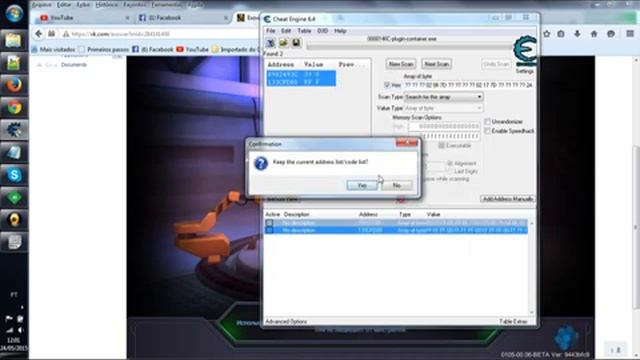Open Cheat Engine File menu
640x360 pixels.
coord(271,31)
